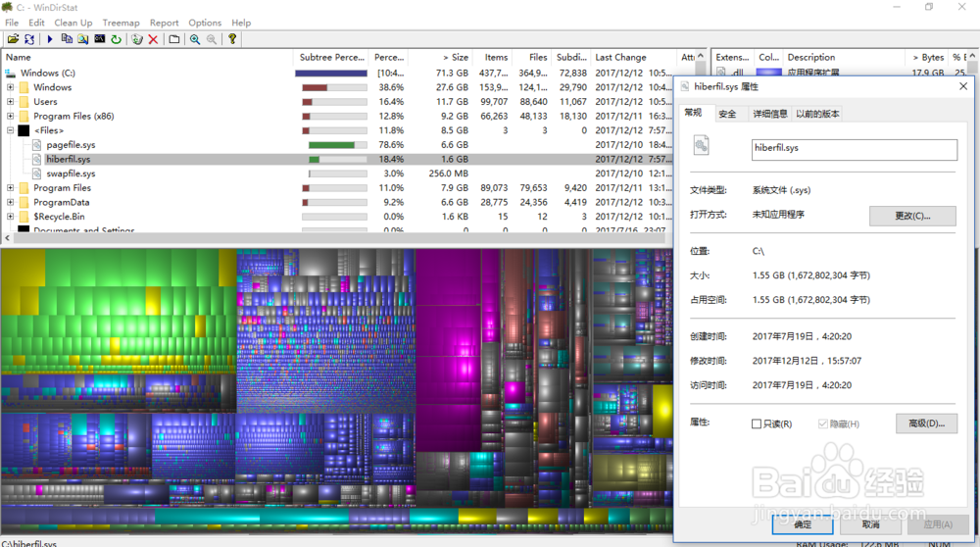Click the hiberfil.sys file icon in properties
Viewport: 980px width, 547px height.
[x=702, y=146]
